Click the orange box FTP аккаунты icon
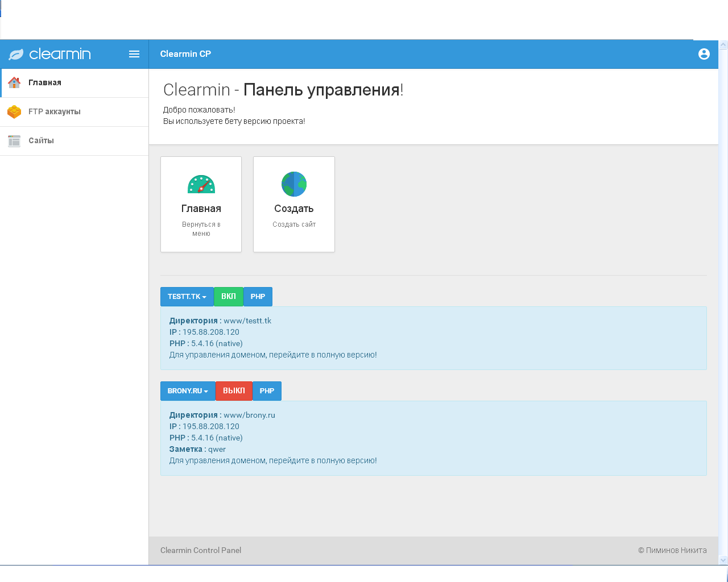728x582 pixels. (14, 112)
